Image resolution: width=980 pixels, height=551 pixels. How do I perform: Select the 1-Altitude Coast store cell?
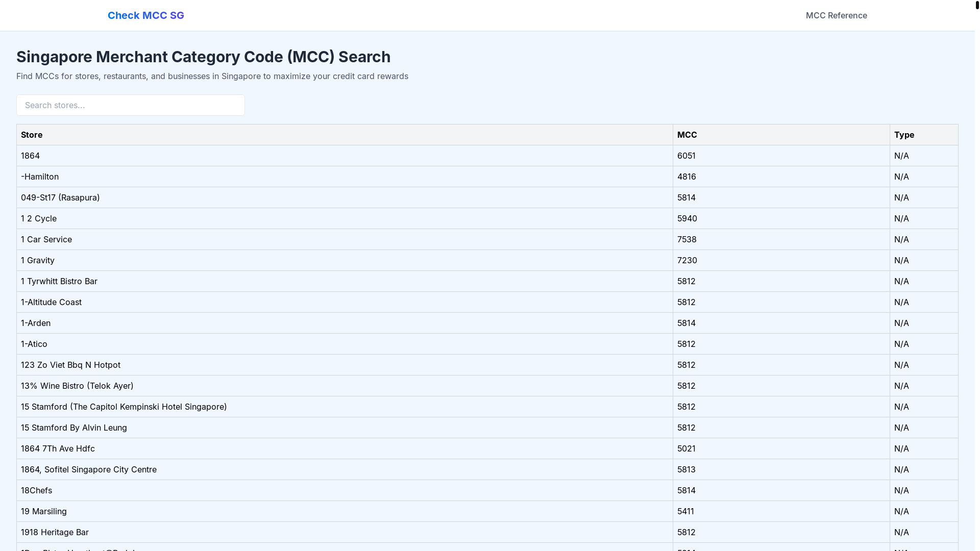pyautogui.click(x=345, y=302)
